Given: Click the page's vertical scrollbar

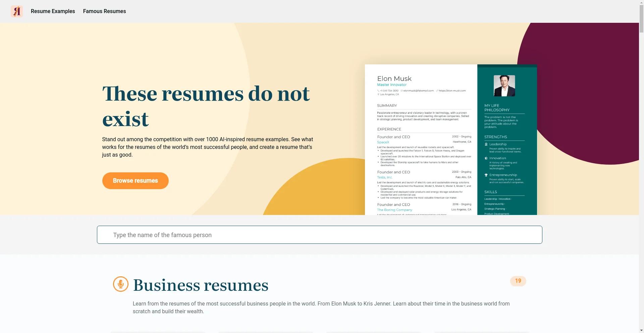Looking at the screenshot, I should tap(641, 166).
